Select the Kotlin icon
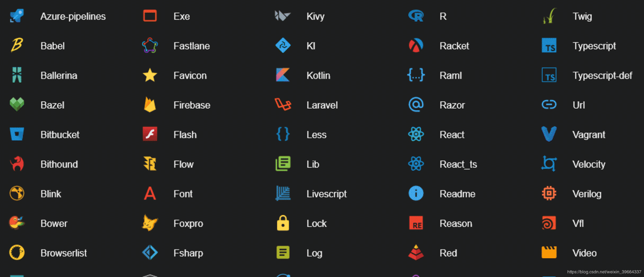Image resolution: width=644 pixels, height=277 pixels. (283, 75)
